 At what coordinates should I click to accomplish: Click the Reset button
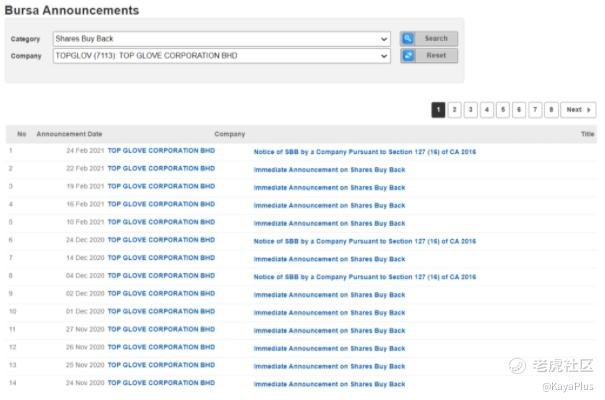click(429, 56)
